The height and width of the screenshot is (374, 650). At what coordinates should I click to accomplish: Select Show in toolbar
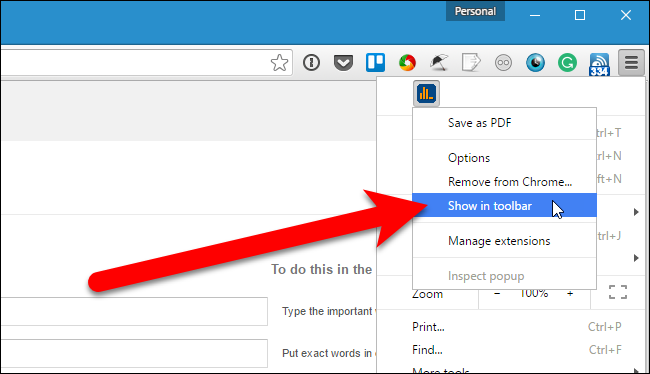click(504, 206)
